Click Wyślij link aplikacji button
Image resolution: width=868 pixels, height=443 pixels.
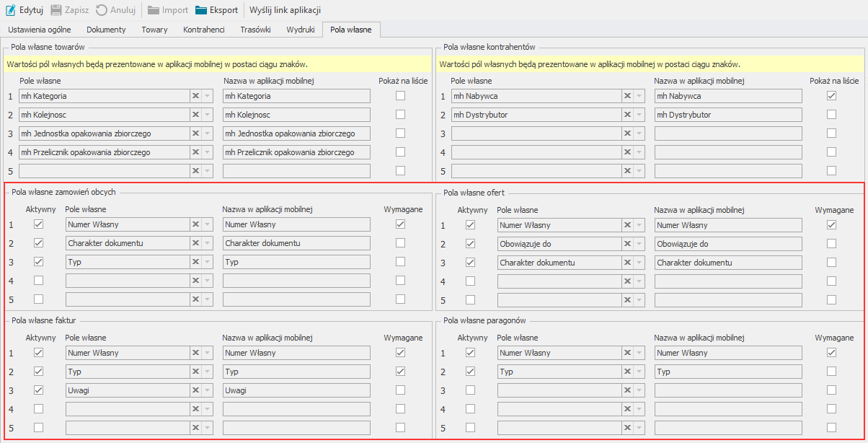point(285,10)
